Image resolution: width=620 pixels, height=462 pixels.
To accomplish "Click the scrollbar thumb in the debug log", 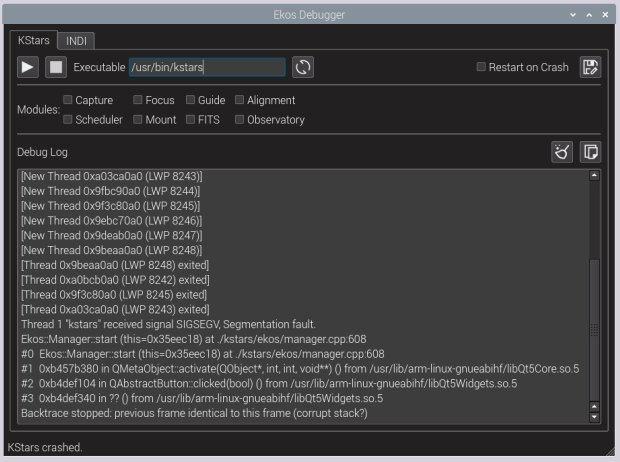I will coord(594,329).
